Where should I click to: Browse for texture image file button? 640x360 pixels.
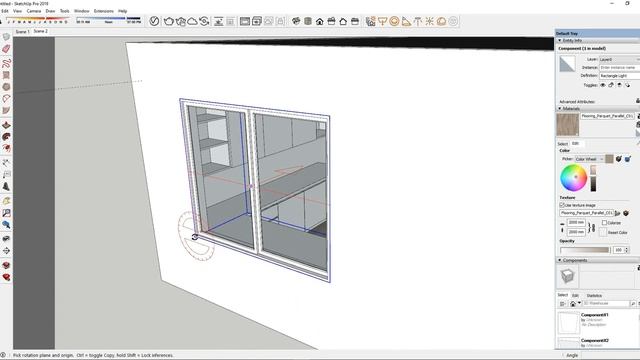618,213
